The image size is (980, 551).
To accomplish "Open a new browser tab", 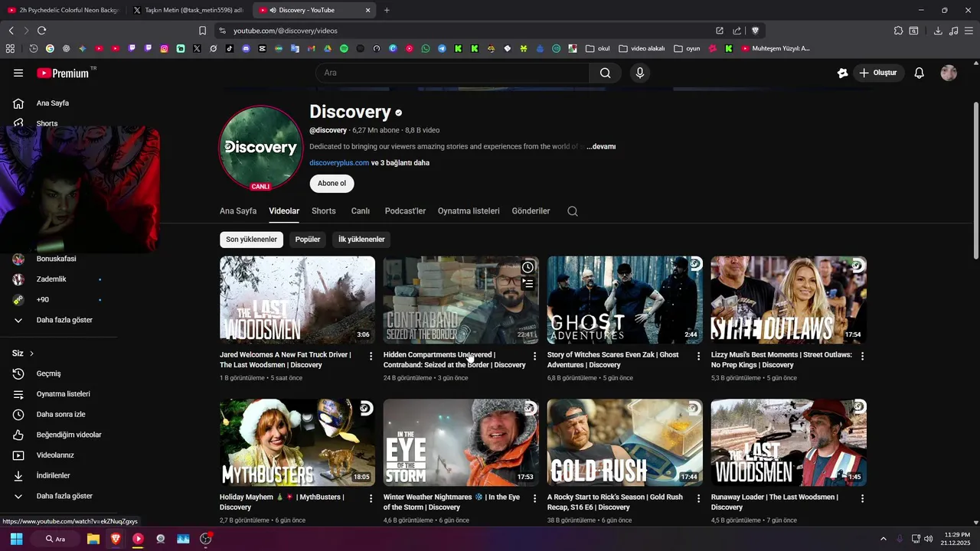I will pyautogui.click(x=387, y=10).
